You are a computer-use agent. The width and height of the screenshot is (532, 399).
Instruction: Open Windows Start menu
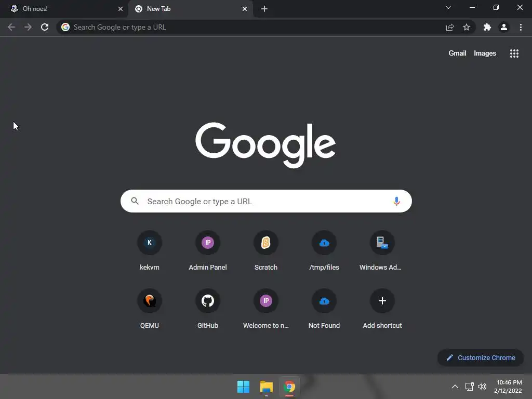click(x=243, y=387)
